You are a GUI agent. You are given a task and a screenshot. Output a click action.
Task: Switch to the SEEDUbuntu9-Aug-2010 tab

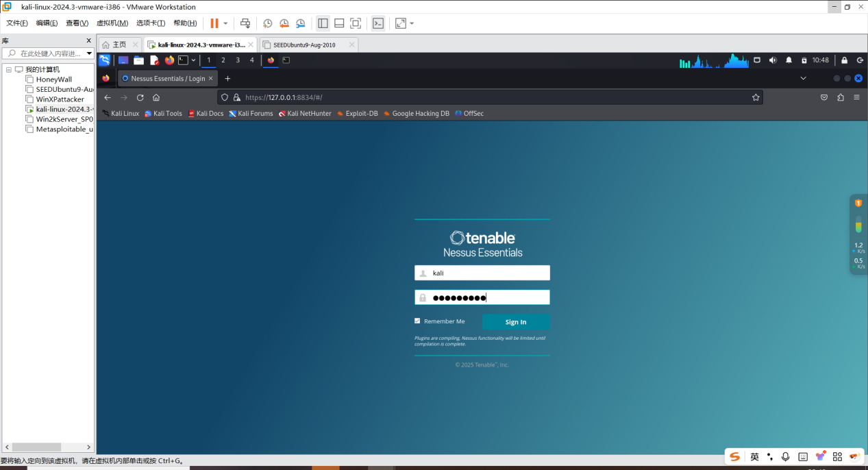click(x=308, y=45)
